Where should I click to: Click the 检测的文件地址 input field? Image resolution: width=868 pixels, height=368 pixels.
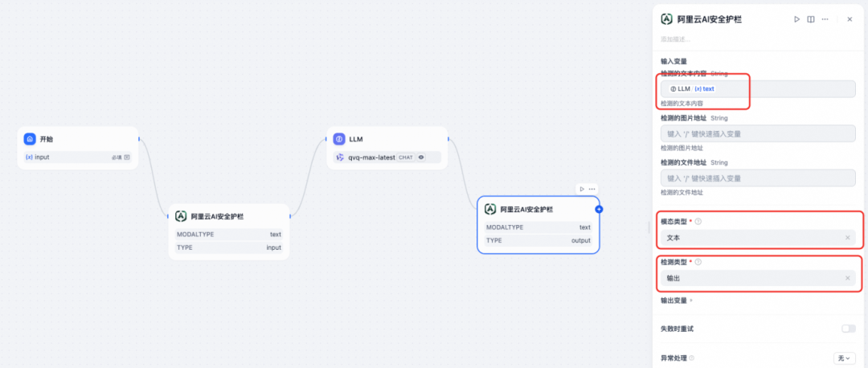coord(758,178)
